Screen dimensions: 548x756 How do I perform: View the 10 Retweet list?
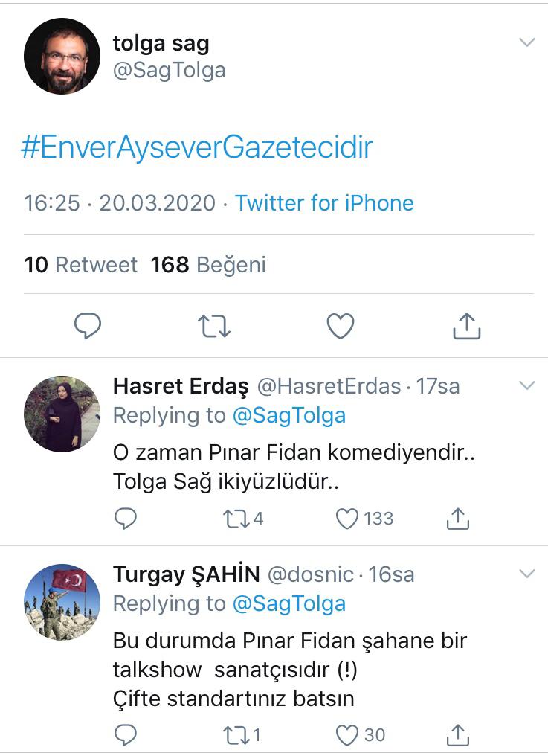pos(80,265)
